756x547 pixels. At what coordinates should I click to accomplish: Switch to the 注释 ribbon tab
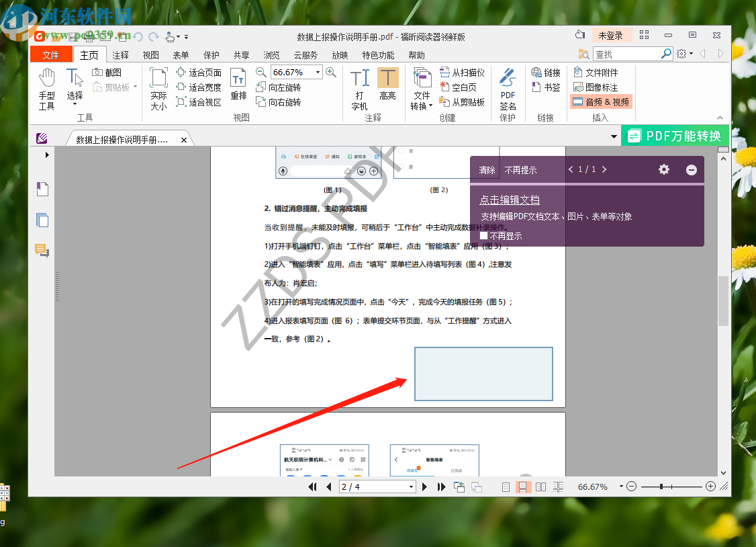click(120, 54)
